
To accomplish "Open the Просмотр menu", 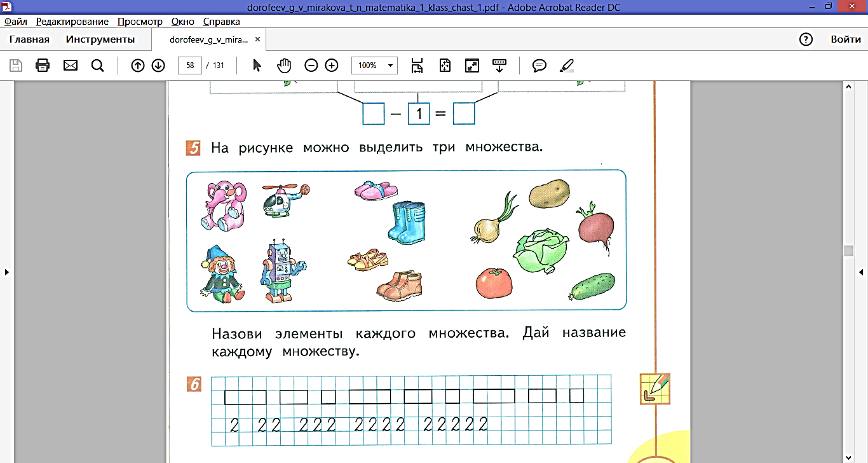I will (x=140, y=21).
